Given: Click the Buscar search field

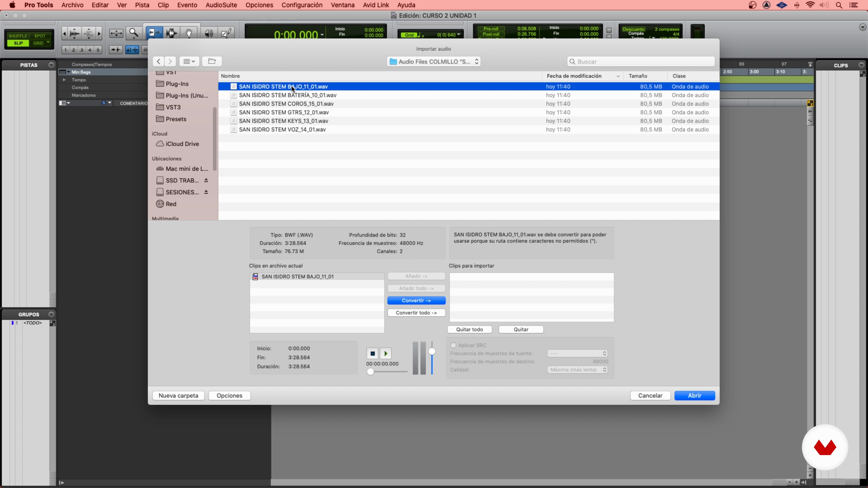Looking at the screenshot, I should (x=641, y=62).
